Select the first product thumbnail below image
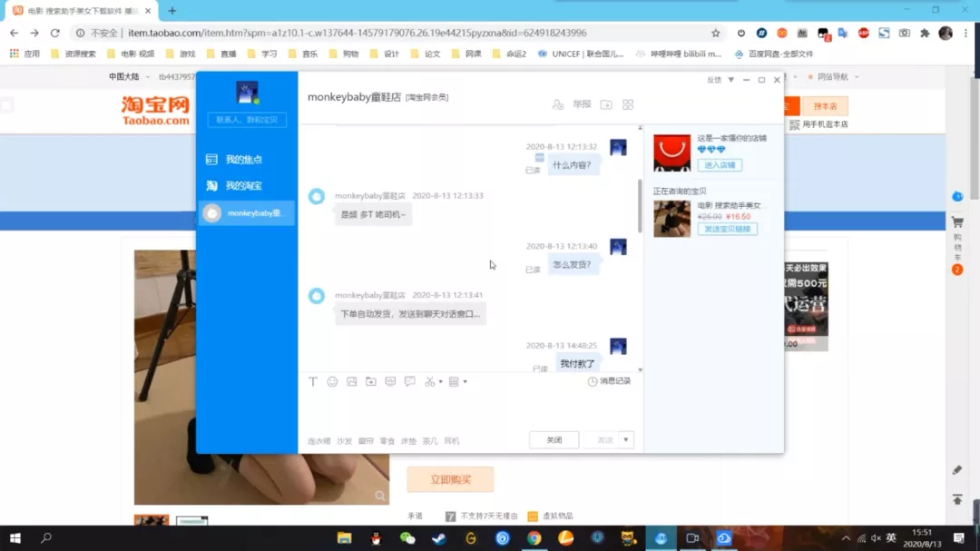This screenshot has width=980, height=551. pos(152,520)
